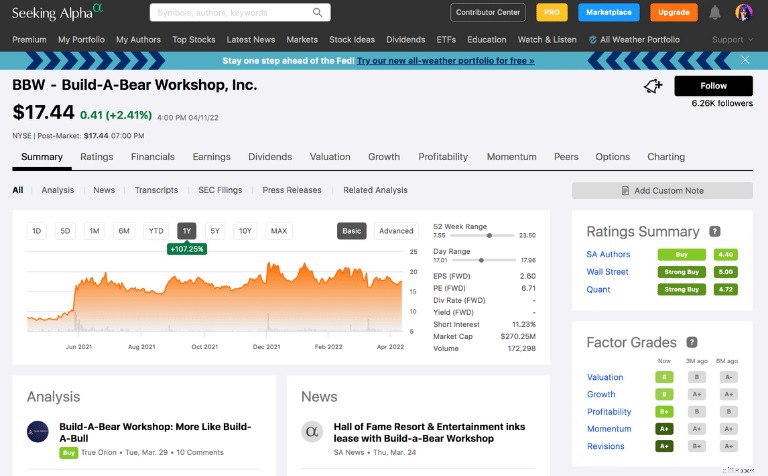The image size is (768, 476).
Task: Click the document icon in Add Custom Note
Action: [x=625, y=190]
